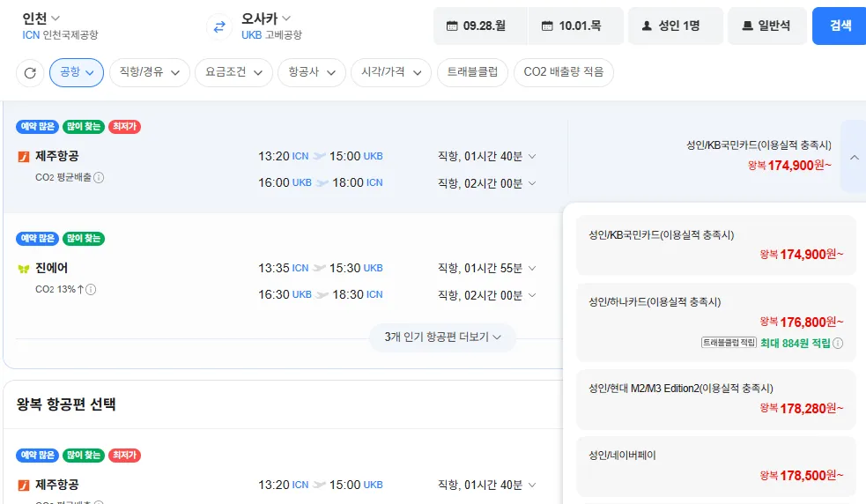
Task: Click the ICN 인천국제공항 airport label
Action: point(60,35)
